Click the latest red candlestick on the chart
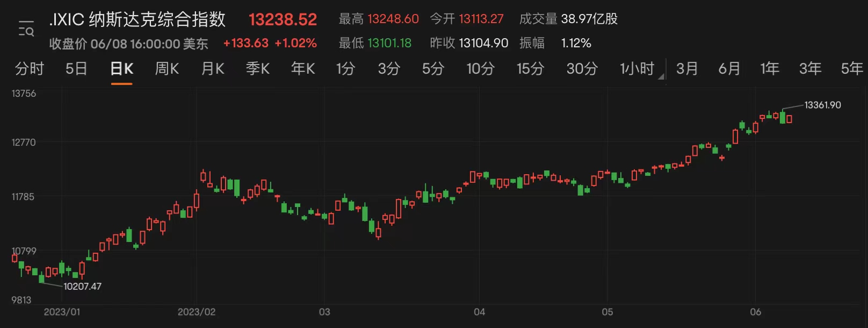This screenshot has width=868, height=328. pos(789,119)
